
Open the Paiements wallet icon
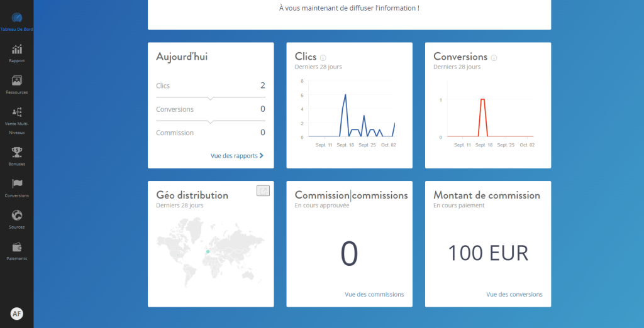[x=17, y=247]
